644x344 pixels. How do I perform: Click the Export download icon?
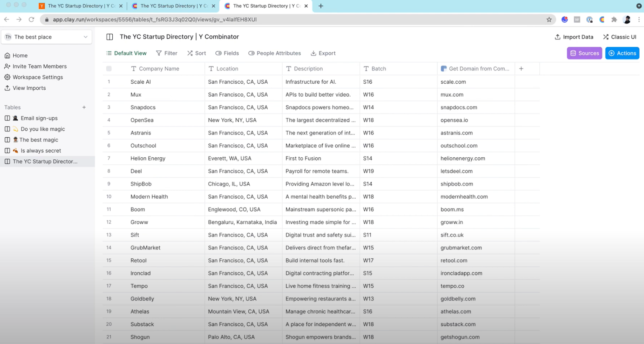point(314,53)
